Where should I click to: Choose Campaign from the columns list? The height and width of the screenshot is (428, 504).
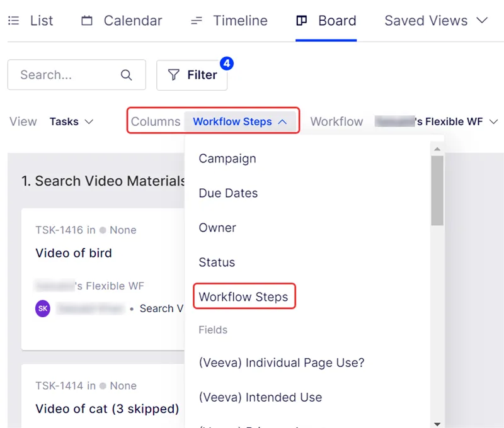tap(227, 159)
